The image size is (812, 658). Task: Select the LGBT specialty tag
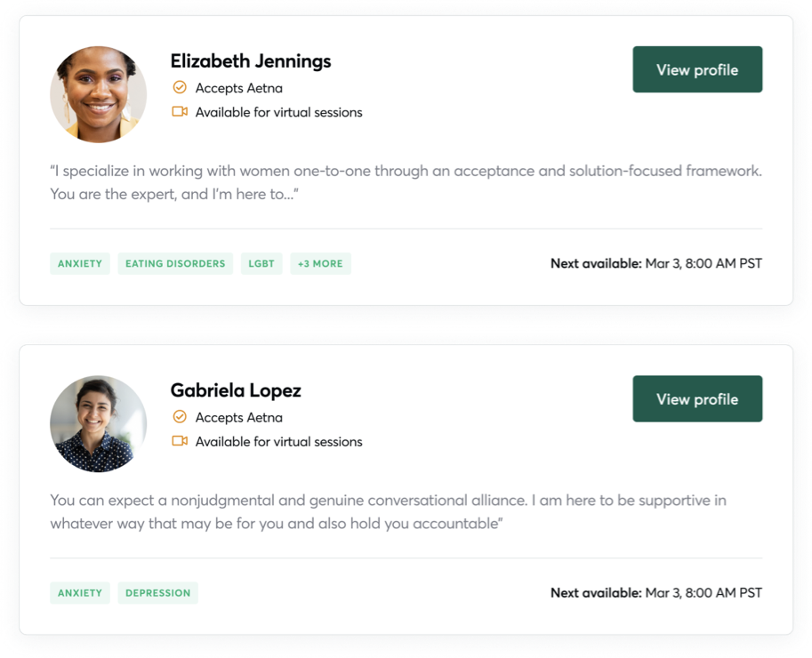pyautogui.click(x=261, y=263)
